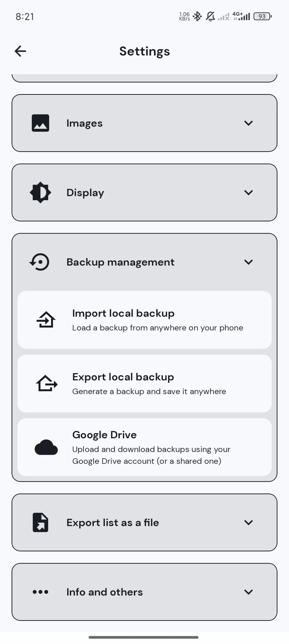Screen dimensions: 289x644
Task: Expand the Export list as a file chevron
Action: click(x=249, y=522)
